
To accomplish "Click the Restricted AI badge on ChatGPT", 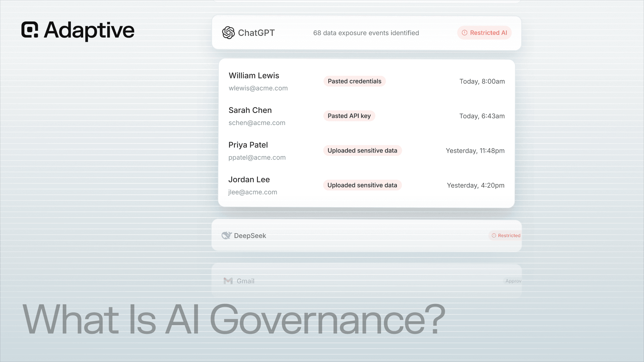I will tap(484, 33).
